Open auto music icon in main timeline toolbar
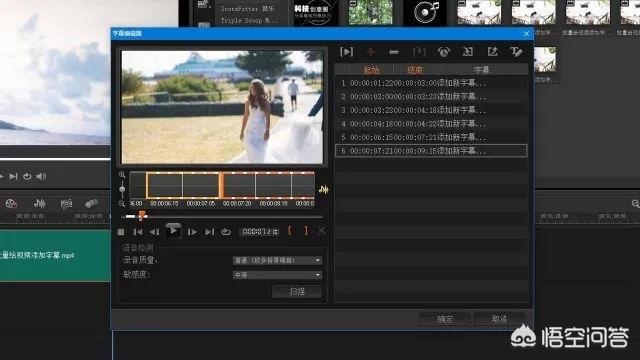Image resolution: width=640 pixels, height=360 pixels. pyautogui.click(x=66, y=203)
